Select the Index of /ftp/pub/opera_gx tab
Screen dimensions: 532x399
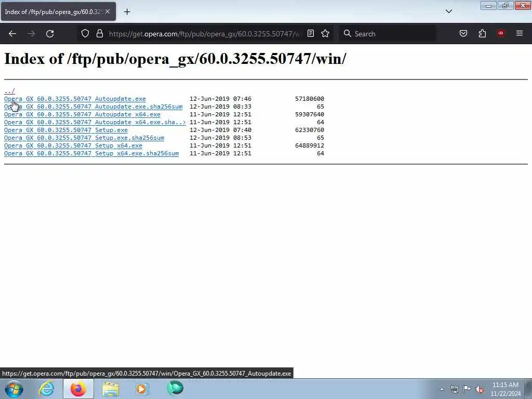pos(58,12)
